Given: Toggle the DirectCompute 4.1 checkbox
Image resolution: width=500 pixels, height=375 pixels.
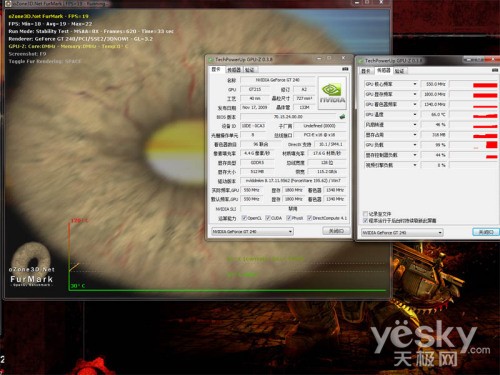Looking at the screenshot, I should point(309,218).
